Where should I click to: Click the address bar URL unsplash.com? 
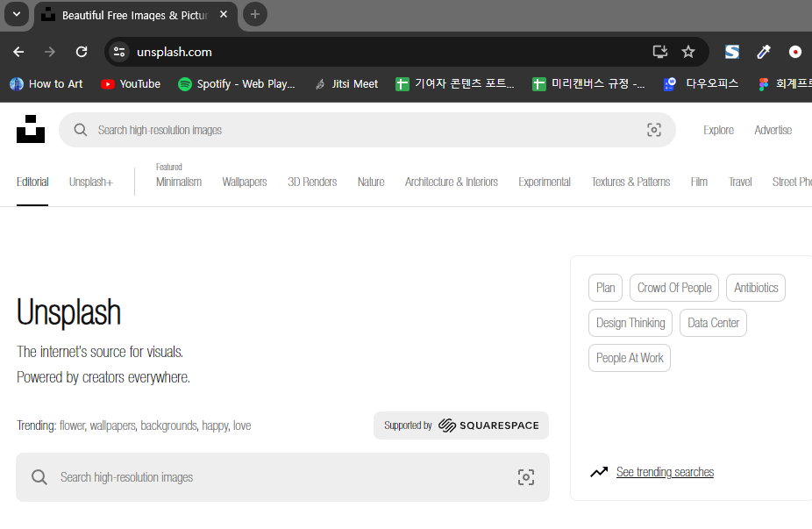[x=174, y=52]
